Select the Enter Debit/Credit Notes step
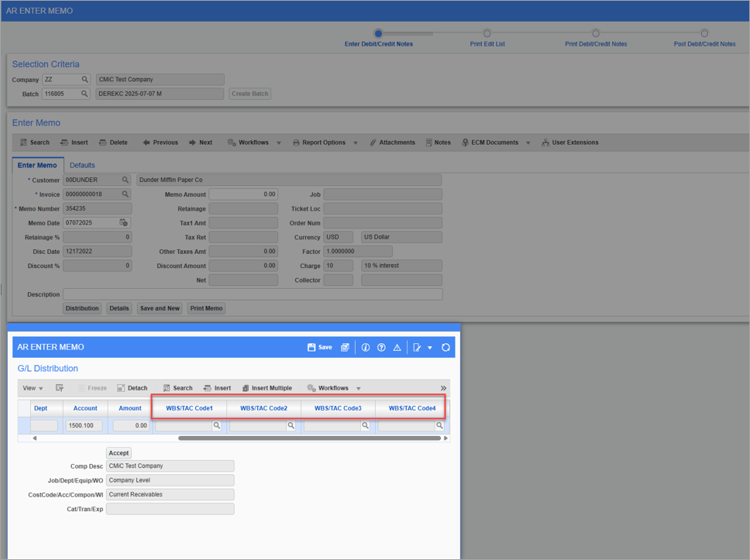The height and width of the screenshot is (560, 750). [x=378, y=33]
